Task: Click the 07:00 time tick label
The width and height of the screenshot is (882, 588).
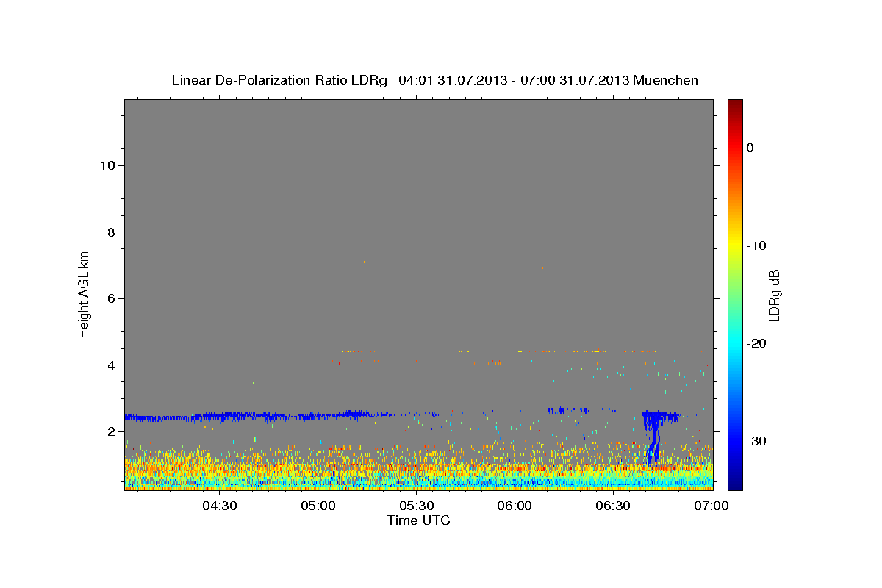Action: 711,506
